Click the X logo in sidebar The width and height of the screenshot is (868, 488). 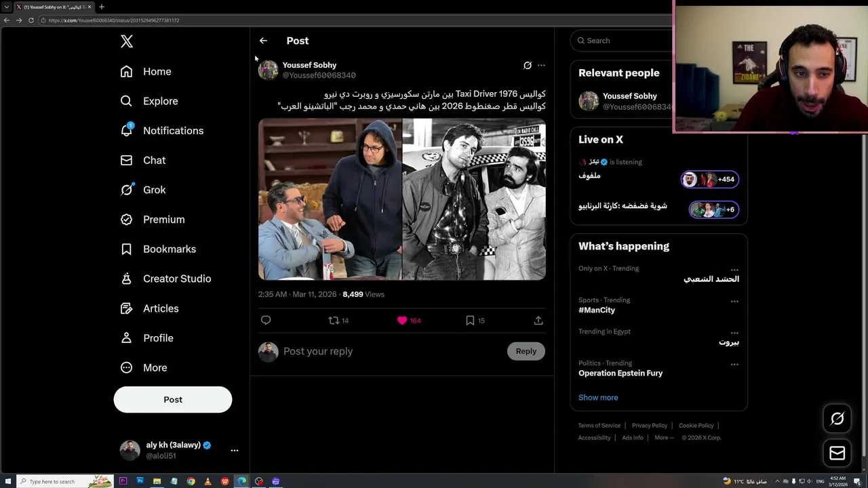[127, 41]
